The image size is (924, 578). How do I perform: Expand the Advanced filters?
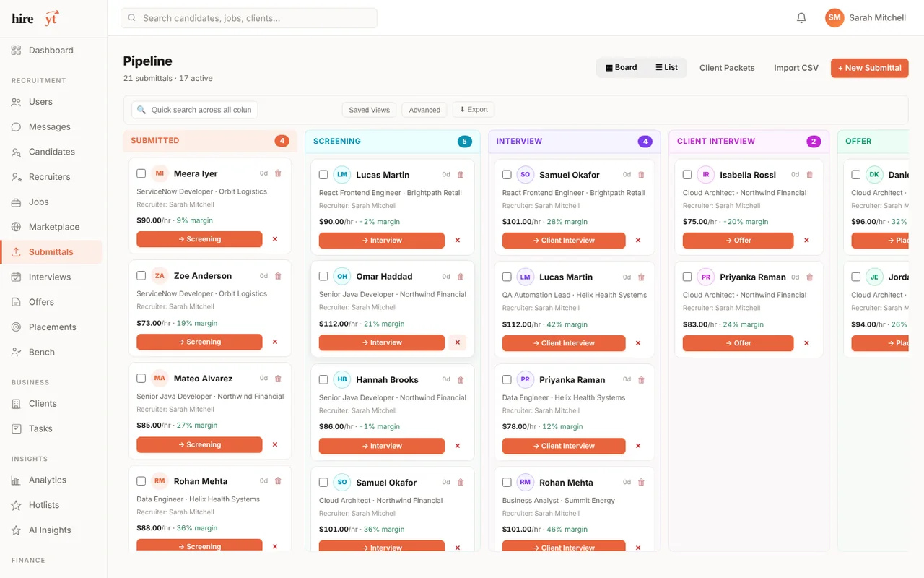click(x=424, y=110)
